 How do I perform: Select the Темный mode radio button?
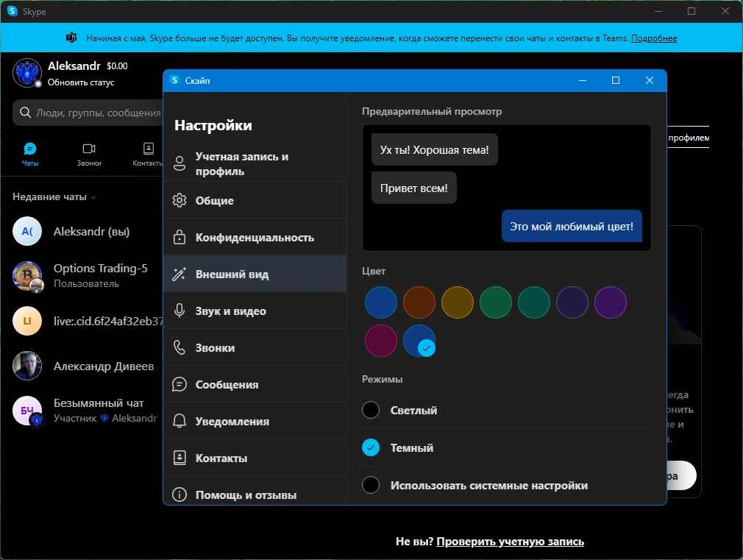pyautogui.click(x=371, y=447)
